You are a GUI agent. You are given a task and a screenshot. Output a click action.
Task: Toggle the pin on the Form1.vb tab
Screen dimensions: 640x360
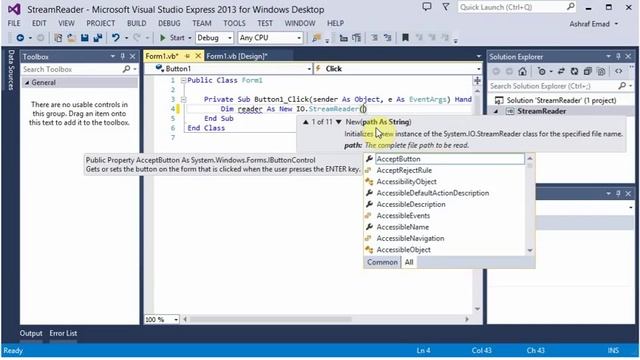click(x=187, y=56)
